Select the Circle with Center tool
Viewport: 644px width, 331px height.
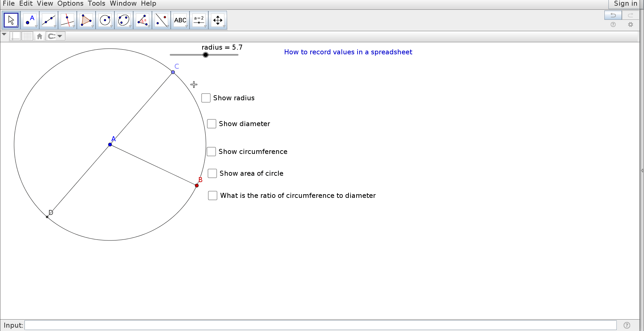[105, 20]
